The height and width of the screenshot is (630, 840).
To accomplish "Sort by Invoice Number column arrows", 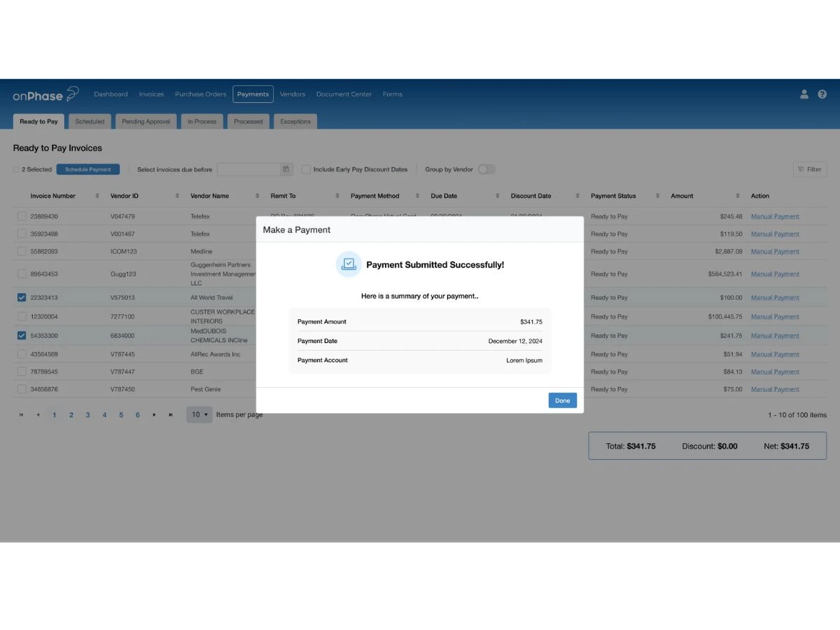I will pos(97,196).
